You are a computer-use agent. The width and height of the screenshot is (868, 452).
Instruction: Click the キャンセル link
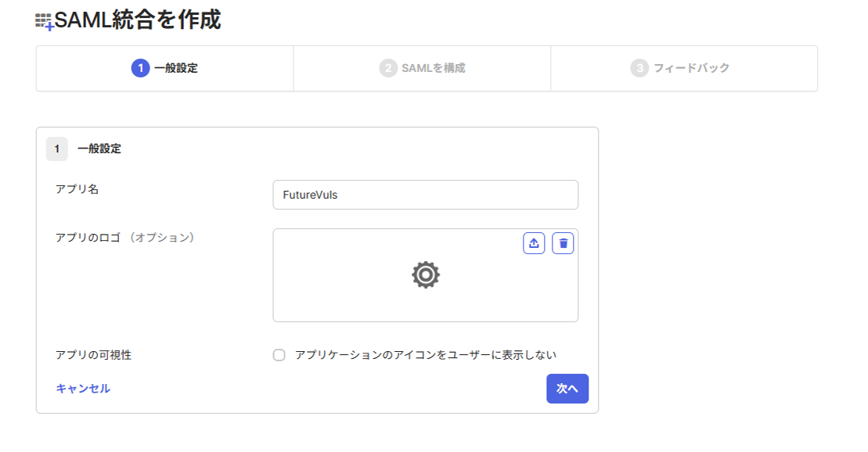83,389
